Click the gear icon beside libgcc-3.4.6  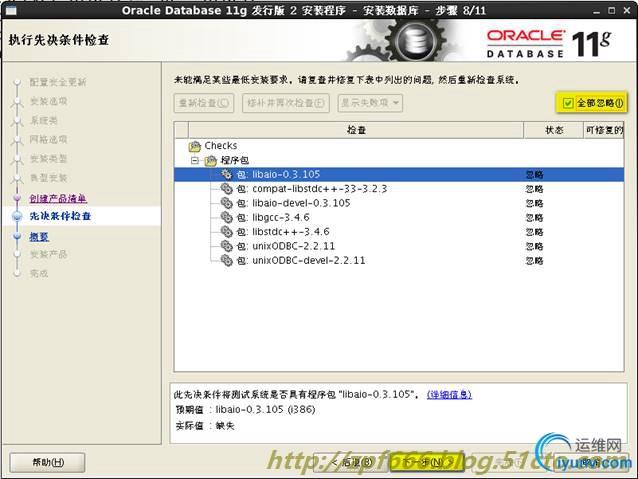click(226, 217)
